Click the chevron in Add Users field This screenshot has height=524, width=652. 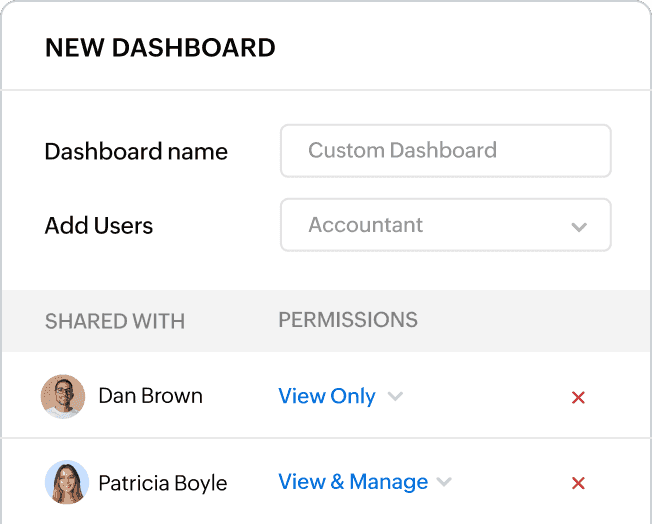(x=579, y=227)
